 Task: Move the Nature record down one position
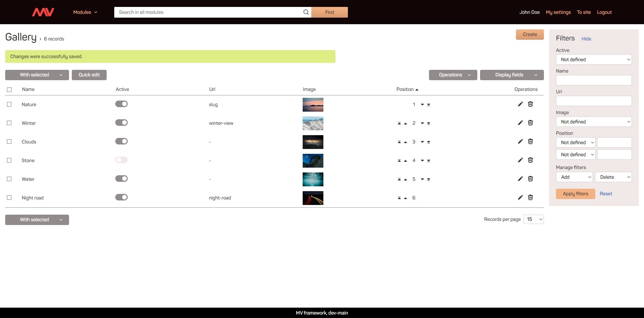pyautogui.click(x=422, y=104)
